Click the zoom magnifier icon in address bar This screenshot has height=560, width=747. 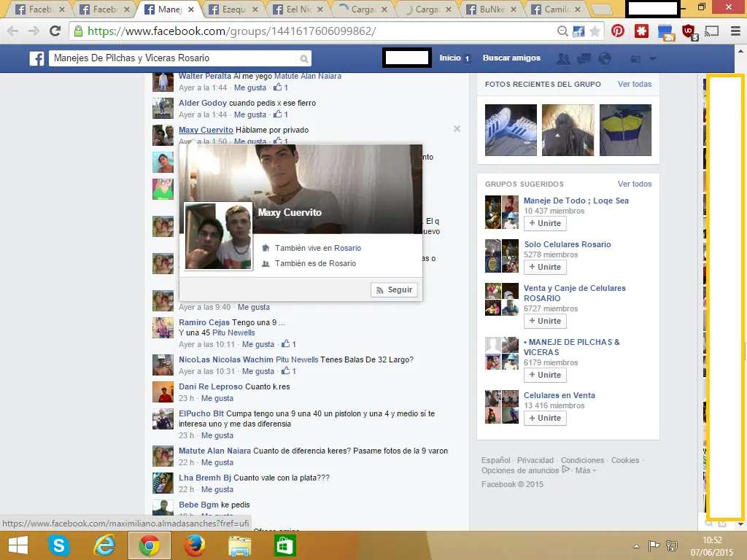click(x=562, y=31)
